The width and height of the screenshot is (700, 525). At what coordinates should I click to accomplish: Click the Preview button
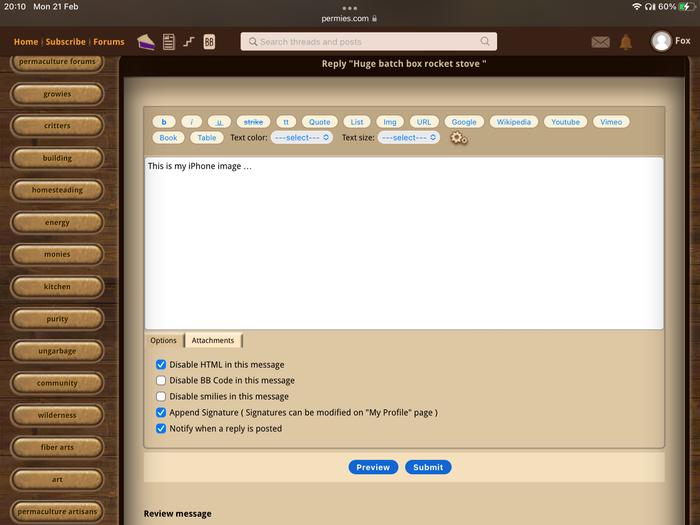[x=373, y=467]
